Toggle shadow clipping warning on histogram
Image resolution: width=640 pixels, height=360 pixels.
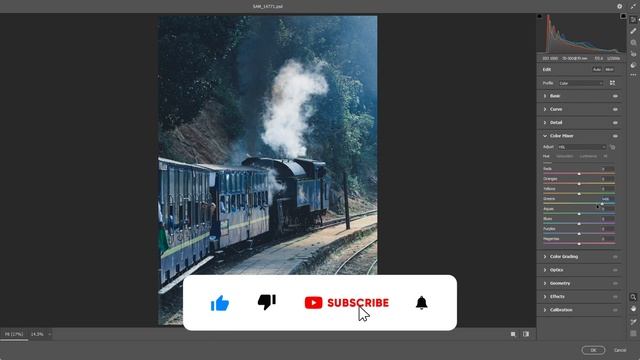(540, 16)
